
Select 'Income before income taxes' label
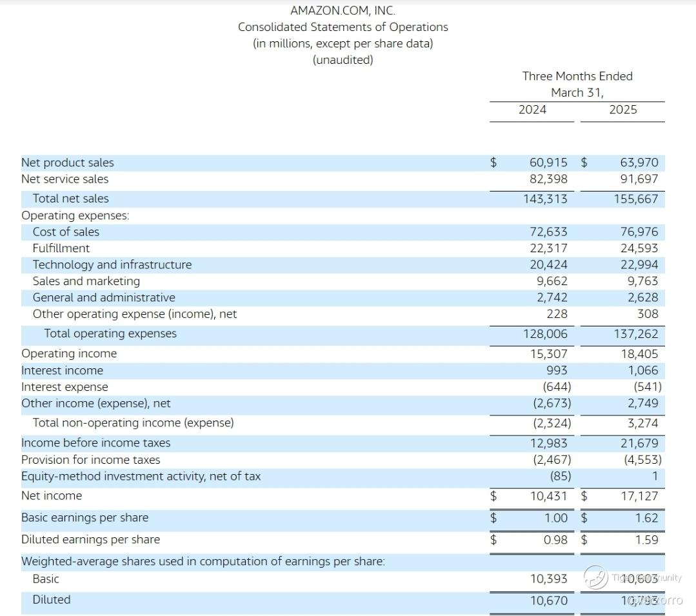click(x=96, y=442)
